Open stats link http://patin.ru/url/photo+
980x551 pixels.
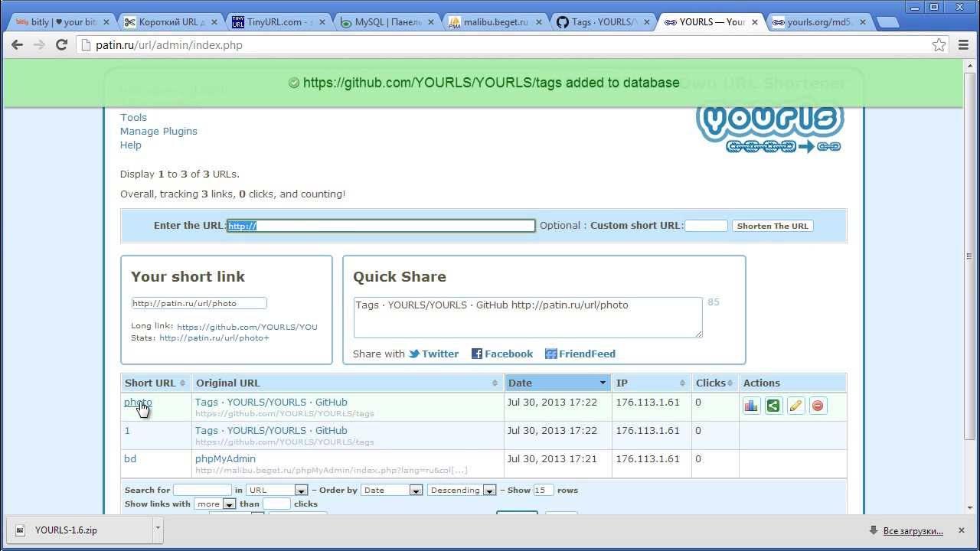214,337
